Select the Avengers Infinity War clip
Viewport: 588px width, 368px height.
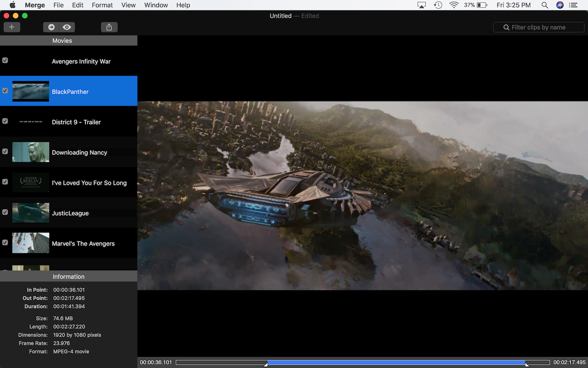(68, 61)
